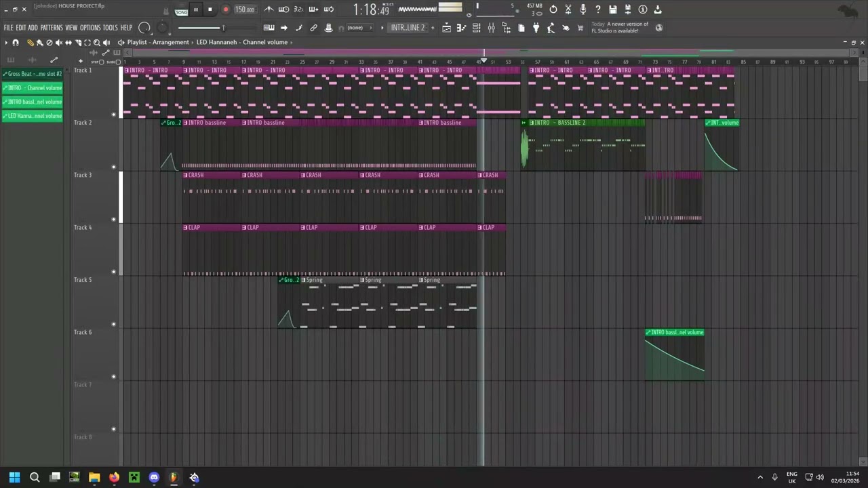This screenshot has height=488, width=868.
Task: Select the playlist zoom magnifier tool
Action: coord(96,43)
